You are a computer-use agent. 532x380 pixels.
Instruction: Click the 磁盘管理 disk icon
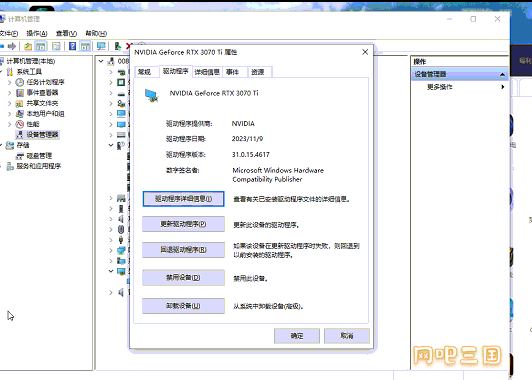pos(20,156)
